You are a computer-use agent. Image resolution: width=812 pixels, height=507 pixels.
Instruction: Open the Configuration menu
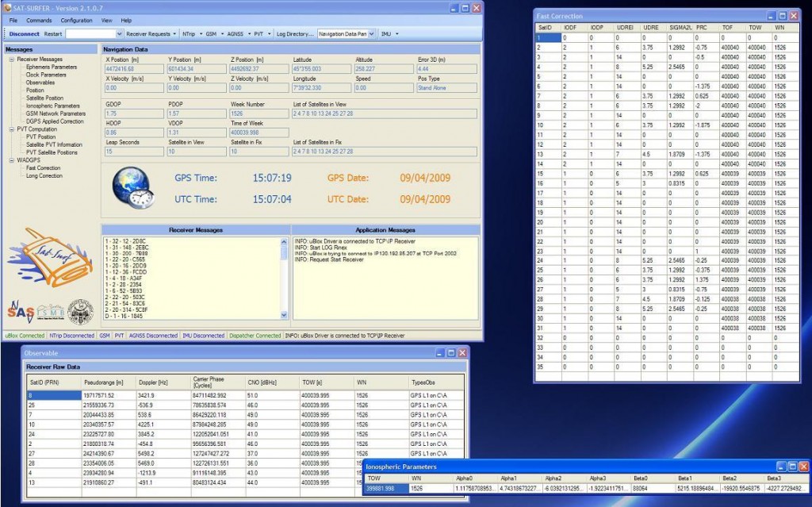coord(76,20)
